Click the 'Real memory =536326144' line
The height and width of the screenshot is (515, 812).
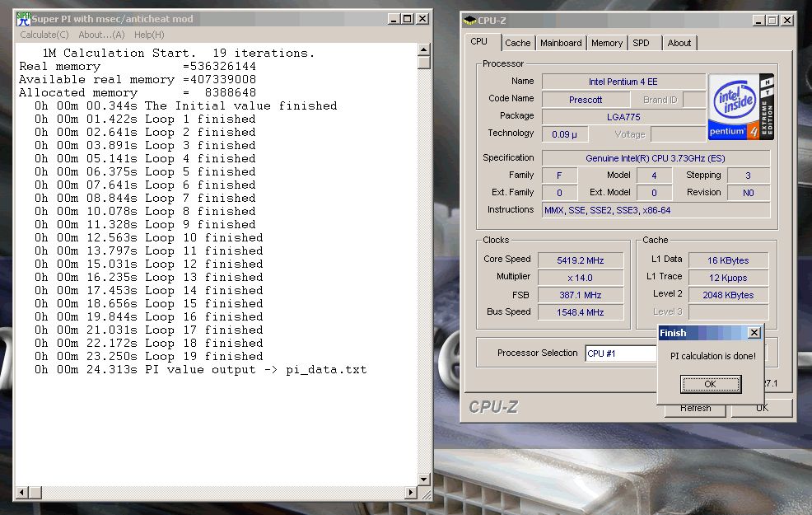[138, 66]
